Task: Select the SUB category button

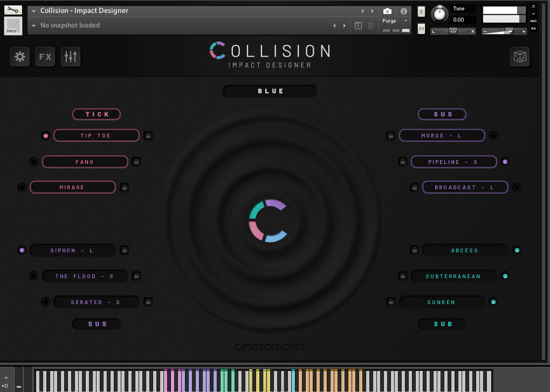Action: pos(442,324)
